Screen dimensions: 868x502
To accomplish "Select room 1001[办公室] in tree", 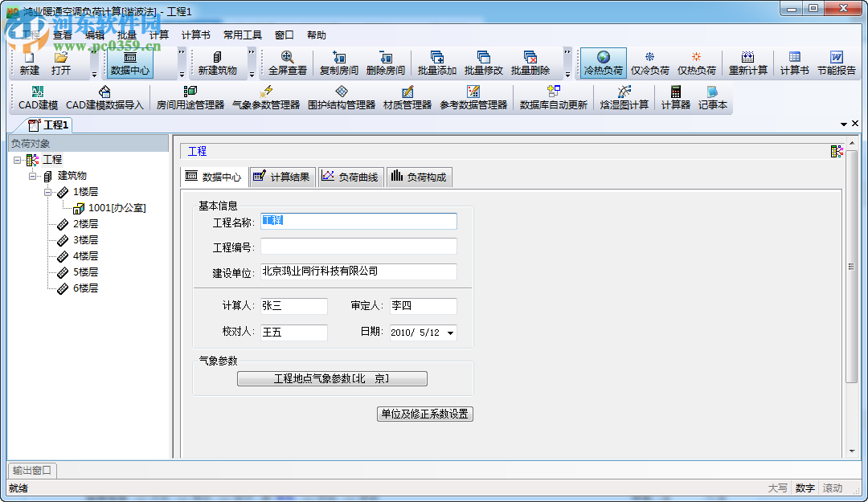I will point(117,208).
